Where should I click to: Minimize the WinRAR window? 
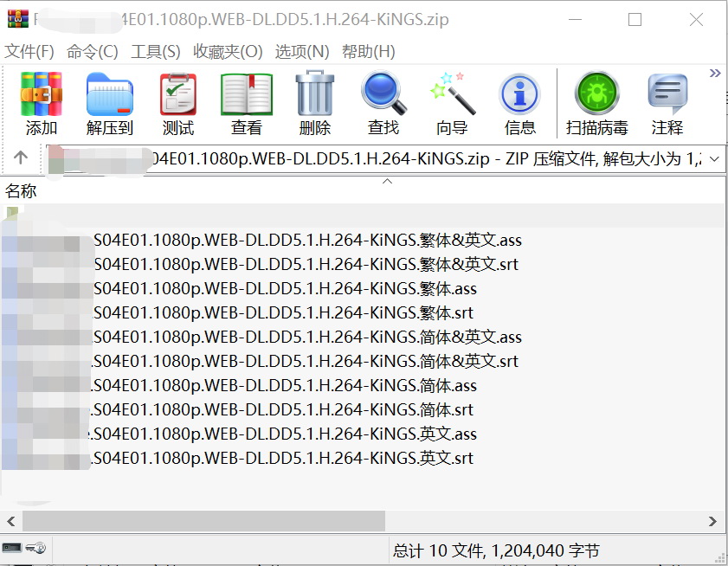(576, 20)
